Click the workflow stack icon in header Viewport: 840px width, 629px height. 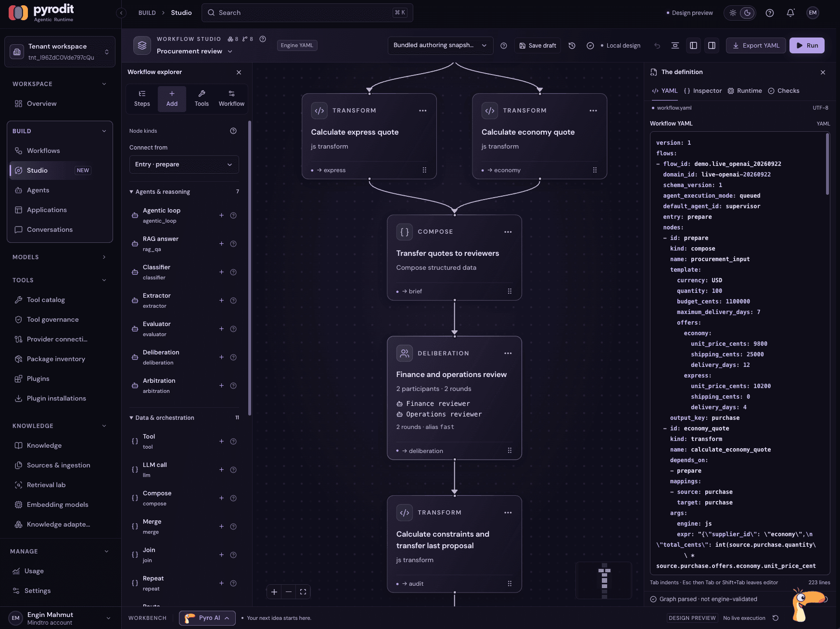coord(142,46)
